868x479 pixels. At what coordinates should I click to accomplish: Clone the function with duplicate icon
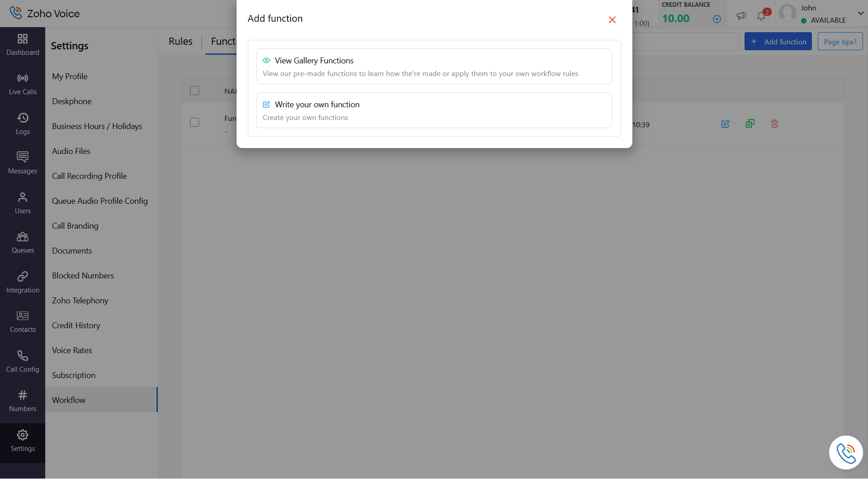(x=750, y=124)
